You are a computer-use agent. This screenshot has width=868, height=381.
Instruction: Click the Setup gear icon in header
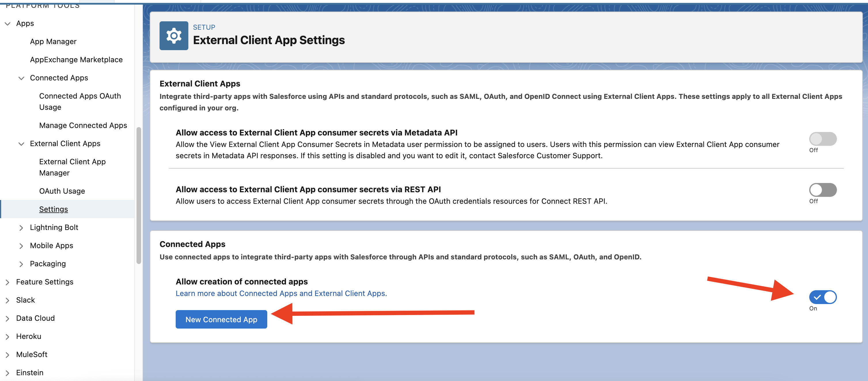pyautogui.click(x=174, y=36)
